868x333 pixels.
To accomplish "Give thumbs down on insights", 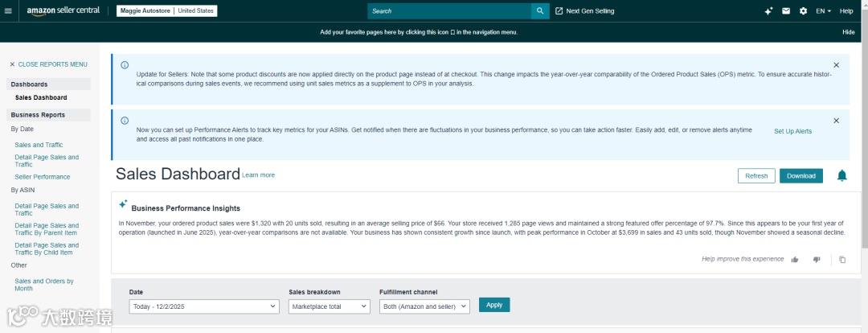I will click(817, 259).
